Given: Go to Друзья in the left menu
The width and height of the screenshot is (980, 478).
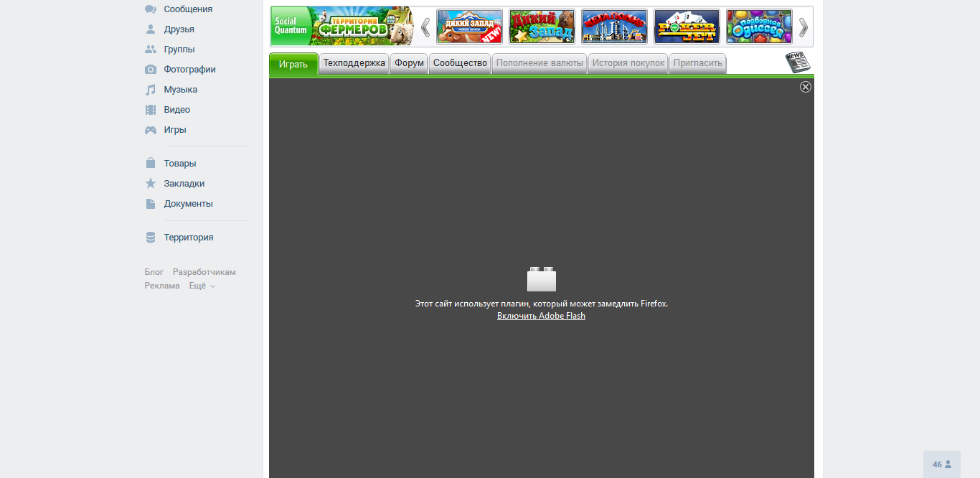Looking at the screenshot, I should pos(179,29).
